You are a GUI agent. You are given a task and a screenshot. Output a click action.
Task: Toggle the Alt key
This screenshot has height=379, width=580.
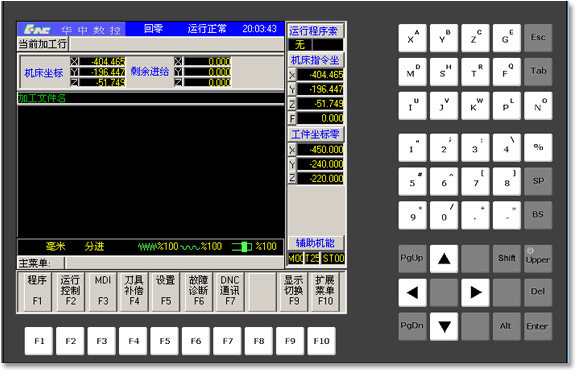pyautogui.click(x=507, y=326)
